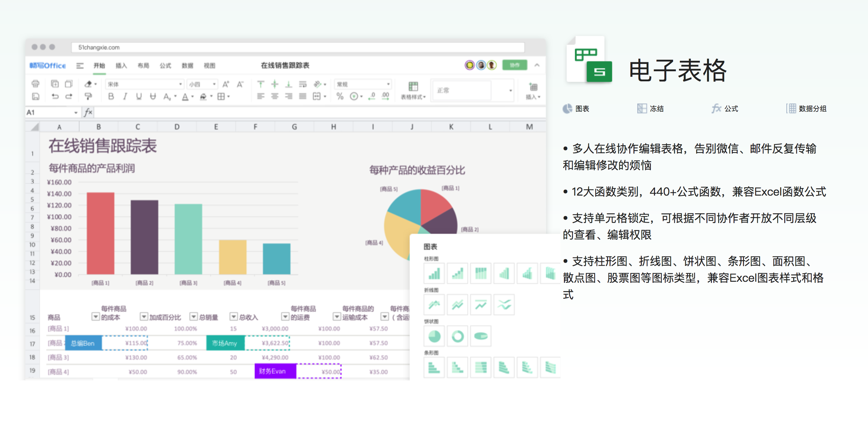
Task: Click the Print icon
Action: pyautogui.click(x=36, y=84)
